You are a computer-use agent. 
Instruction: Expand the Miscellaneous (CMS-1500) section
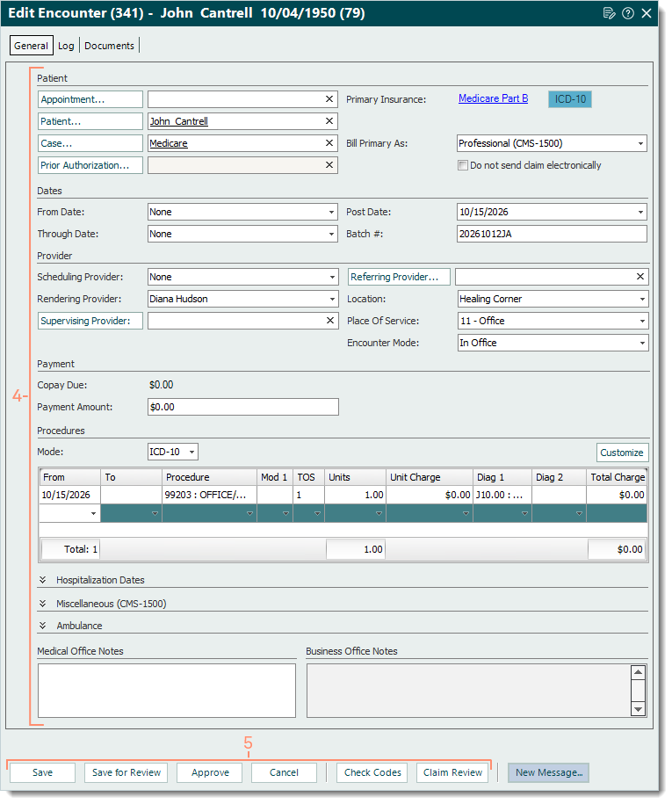[x=43, y=604]
